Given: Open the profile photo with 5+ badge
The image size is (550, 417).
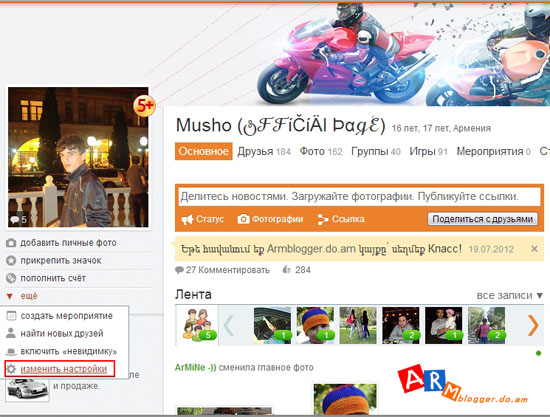Looking at the screenshot, I should 78,157.
